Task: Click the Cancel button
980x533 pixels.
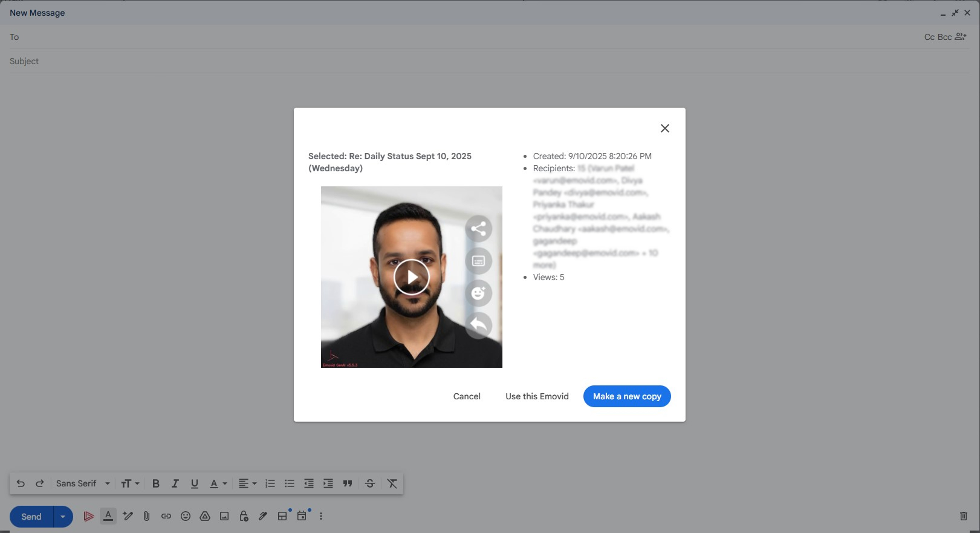Action: tap(467, 396)
